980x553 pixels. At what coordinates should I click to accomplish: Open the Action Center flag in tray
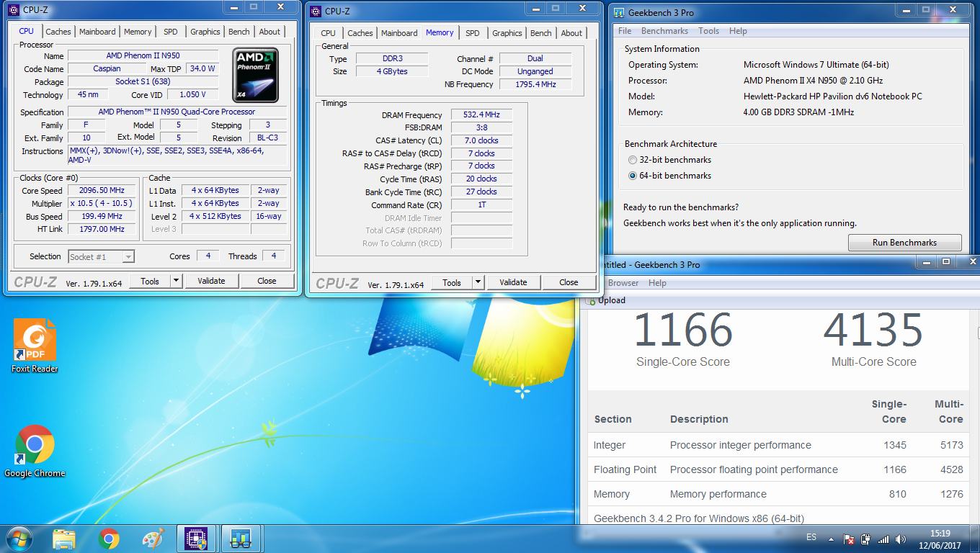click(849, 539)
